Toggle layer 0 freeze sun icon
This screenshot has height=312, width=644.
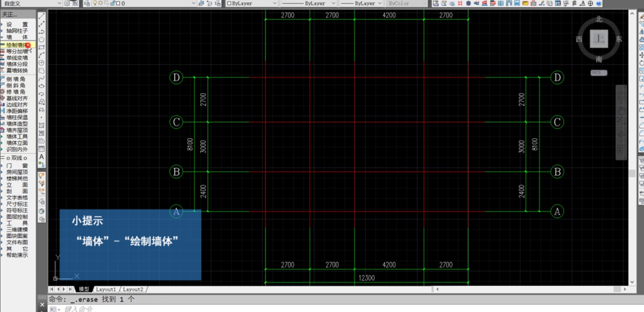coord(100,3)
